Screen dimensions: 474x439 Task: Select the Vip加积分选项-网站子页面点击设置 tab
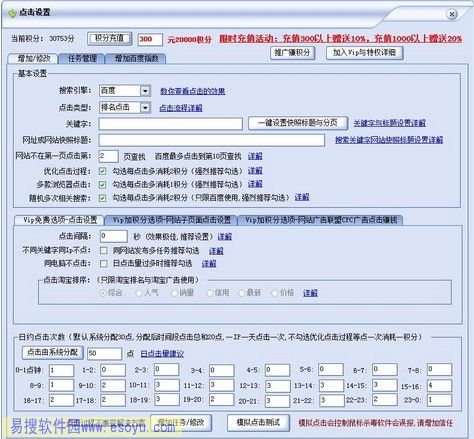171,220
